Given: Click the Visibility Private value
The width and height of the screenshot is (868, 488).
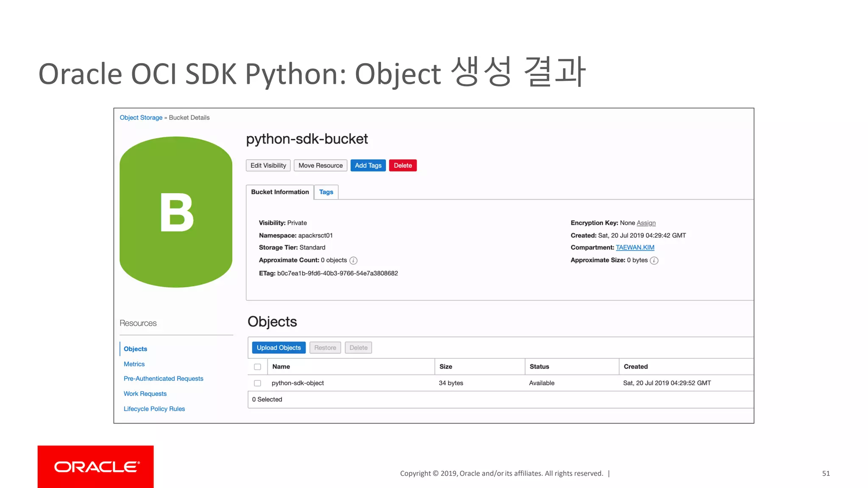Looking at the screenshot, I should coord(297,223).
